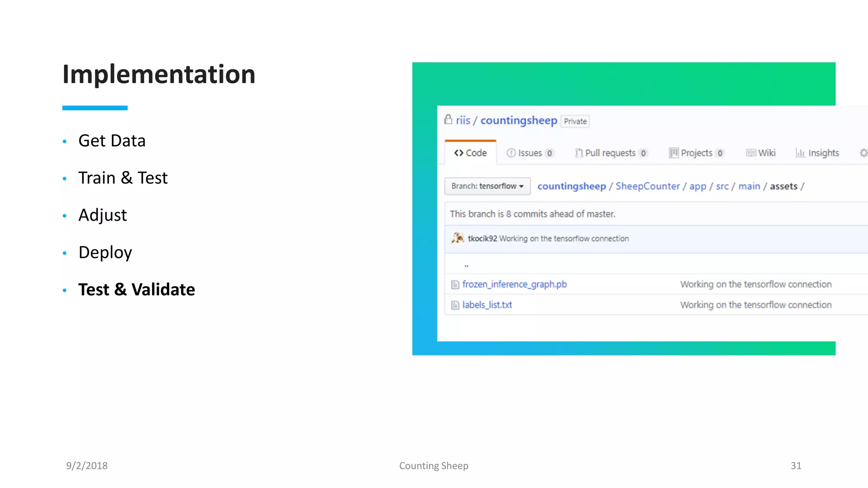
Task: Click the slide number 31
Action: pyautogui.click(x=796, y=466)
